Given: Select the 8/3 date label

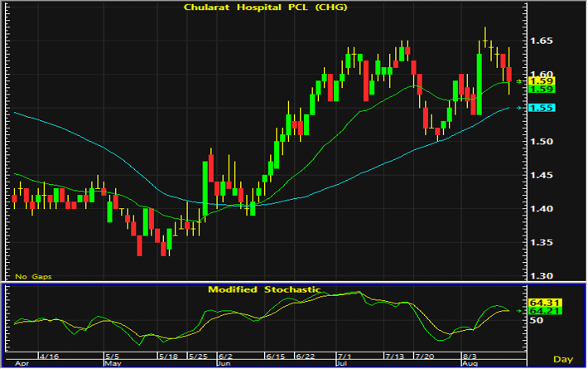Looking at the screenshot, I should tap(470, 357).
